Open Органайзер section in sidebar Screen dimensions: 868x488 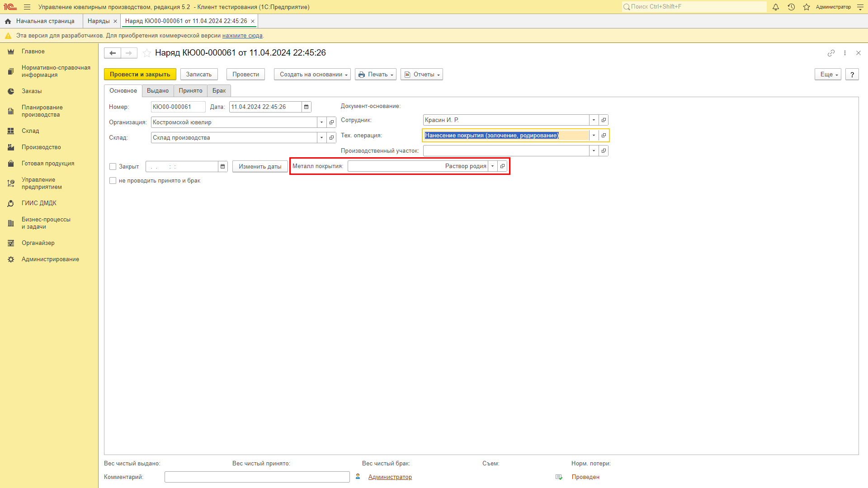(x=38, y=243)
